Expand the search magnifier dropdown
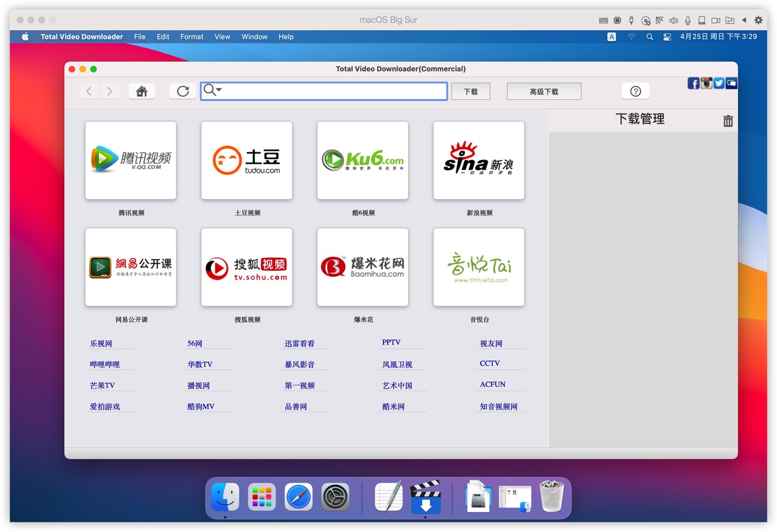Viewport: 777px width, 532px height. pyautogui.click(x=212, y=90)
